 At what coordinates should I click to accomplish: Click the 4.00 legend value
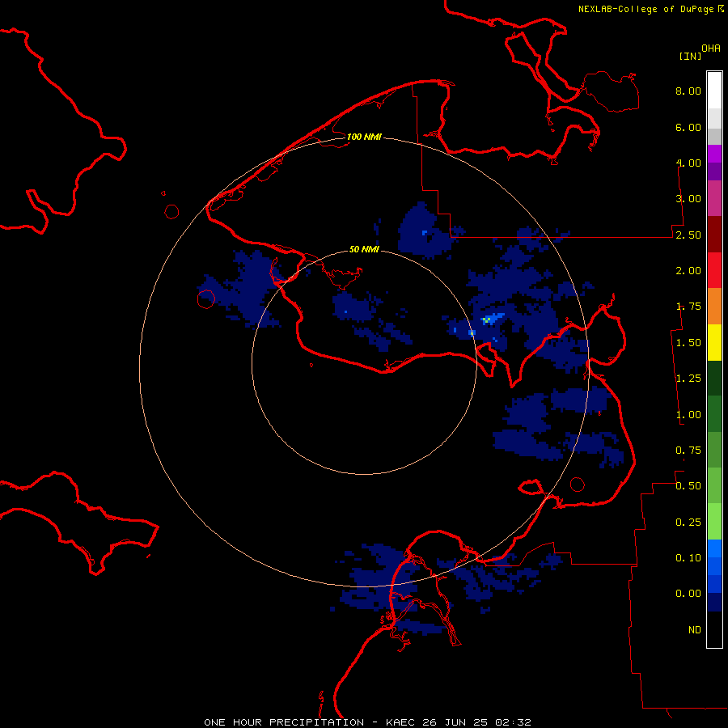(x=688, y=163)
